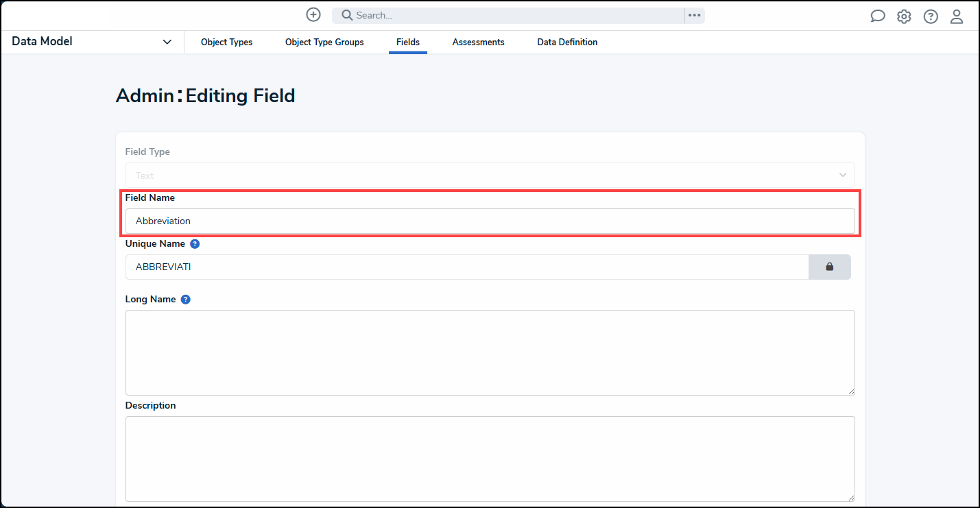Open the user profile icon
980x508 pixels.
956,16
